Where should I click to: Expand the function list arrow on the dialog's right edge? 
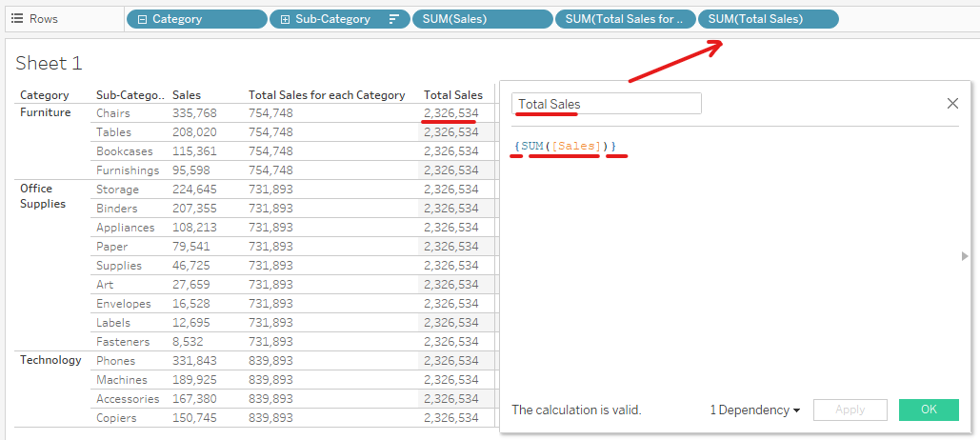tap(965, 256)
